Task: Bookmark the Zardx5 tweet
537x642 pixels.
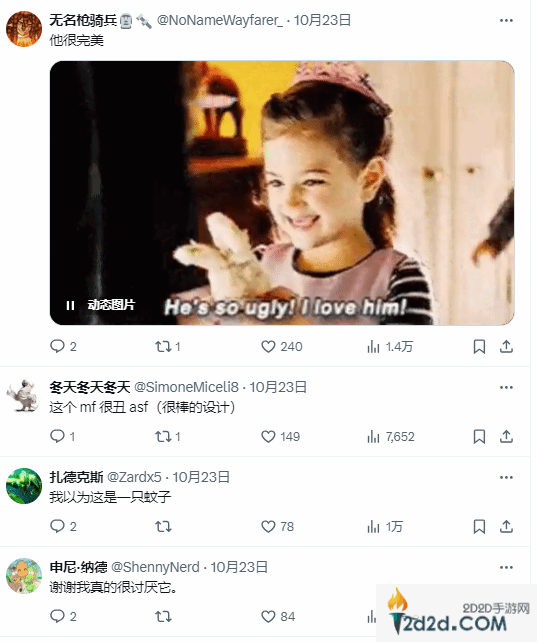Action: (x=479, y=527)
